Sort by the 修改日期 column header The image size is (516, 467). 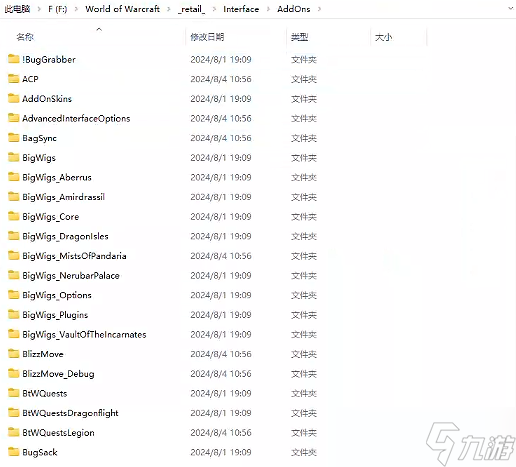(x=207, y=37)
